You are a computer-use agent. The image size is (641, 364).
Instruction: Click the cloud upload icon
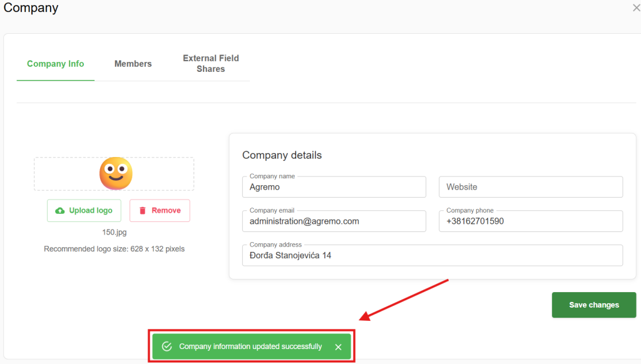(x=60, y=211)
